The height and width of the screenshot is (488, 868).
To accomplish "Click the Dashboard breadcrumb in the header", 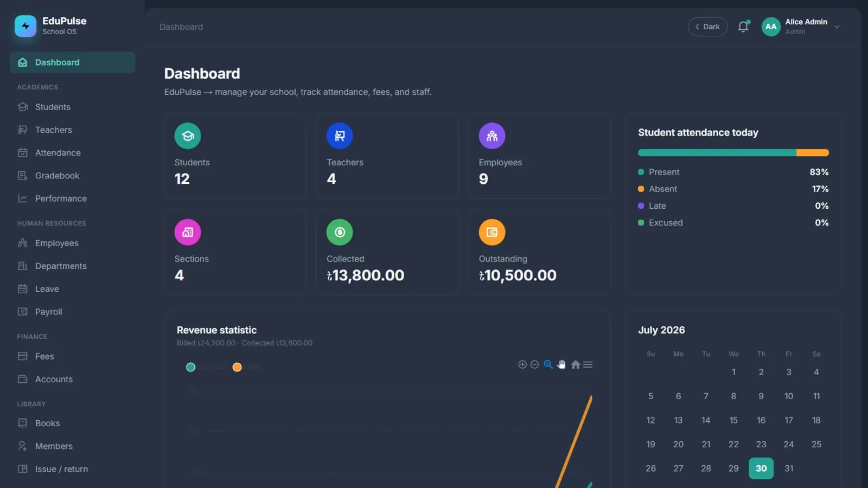I will coord(181,27).
